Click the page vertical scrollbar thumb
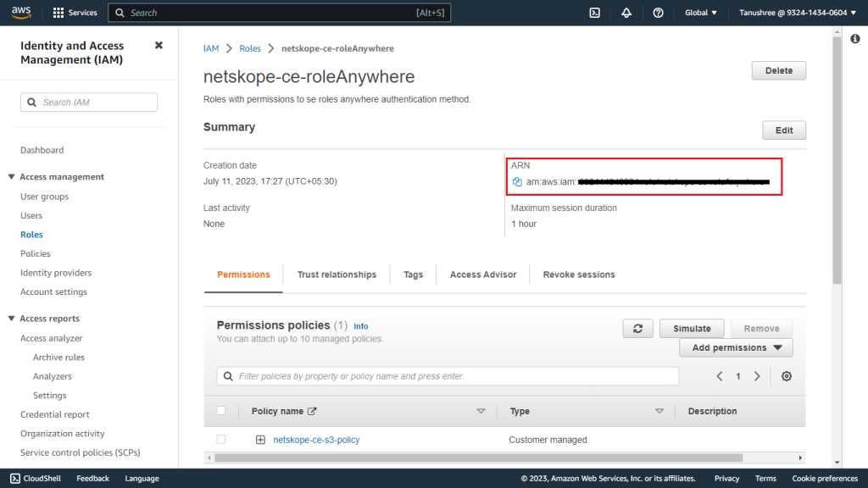 coord(837,160)
